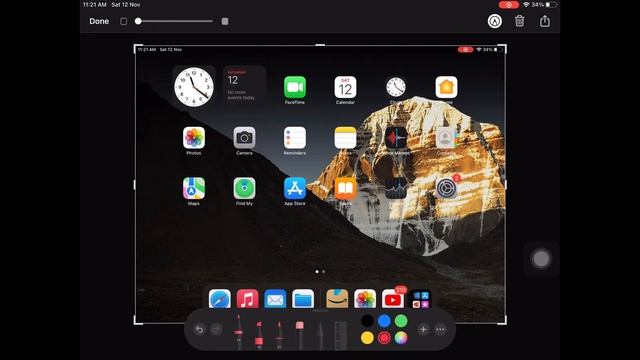Click the bottom-left crop corner handle

pyautogui.click(x=138, y=321)
